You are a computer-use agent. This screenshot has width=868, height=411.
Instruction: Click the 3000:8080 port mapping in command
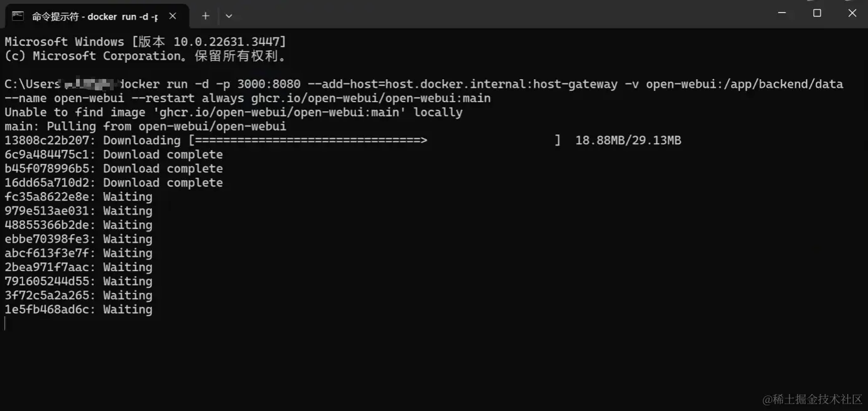(x=269, y=84)
